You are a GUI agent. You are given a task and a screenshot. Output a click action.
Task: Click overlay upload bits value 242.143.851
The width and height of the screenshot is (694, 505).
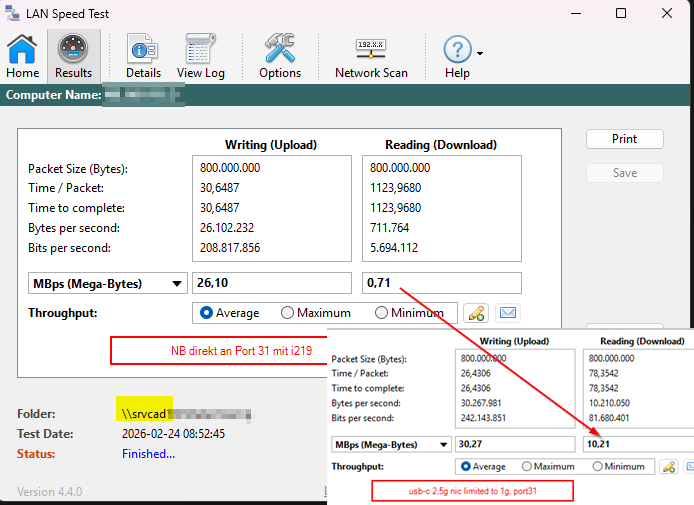click(483, 418)
